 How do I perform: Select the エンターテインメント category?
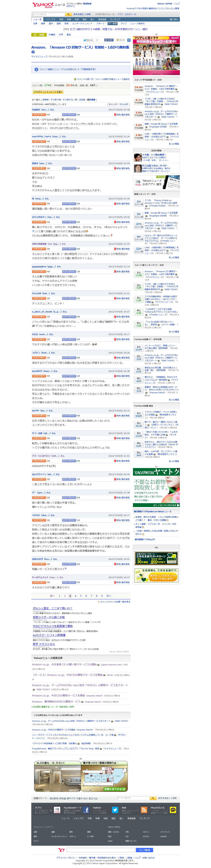pyautogui.click(x=82, y=24)
